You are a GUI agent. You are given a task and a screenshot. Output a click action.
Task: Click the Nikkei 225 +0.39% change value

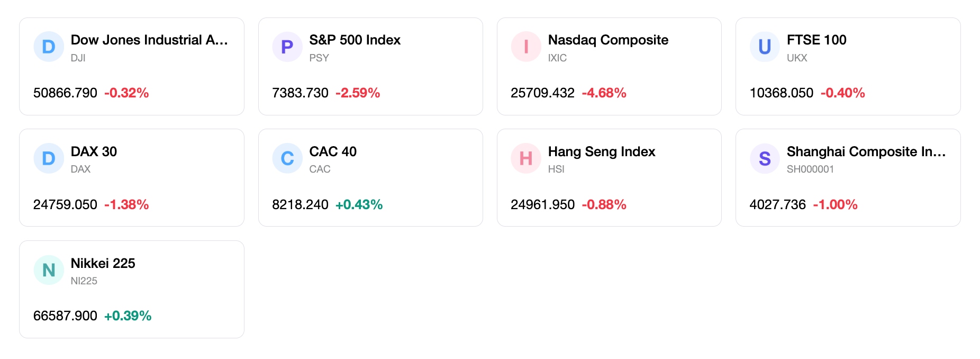pyautogui.click(x=128, y=316)
